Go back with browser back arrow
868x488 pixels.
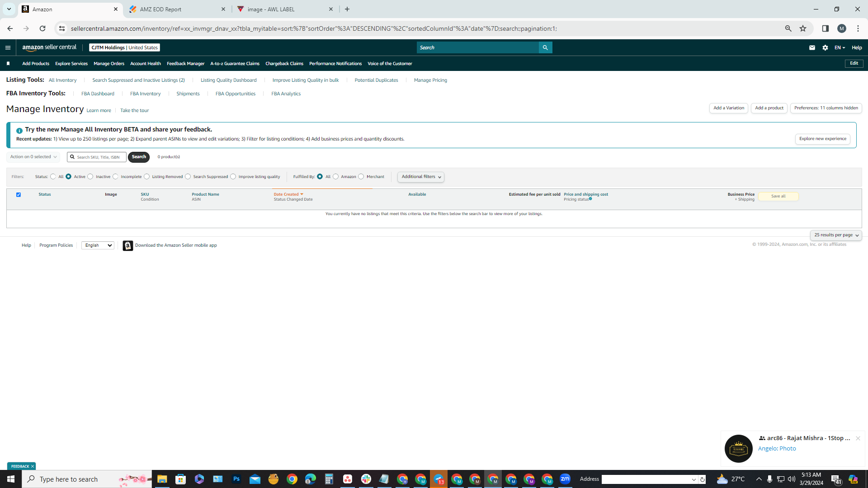pyautogui.click(x=10, y=28)
